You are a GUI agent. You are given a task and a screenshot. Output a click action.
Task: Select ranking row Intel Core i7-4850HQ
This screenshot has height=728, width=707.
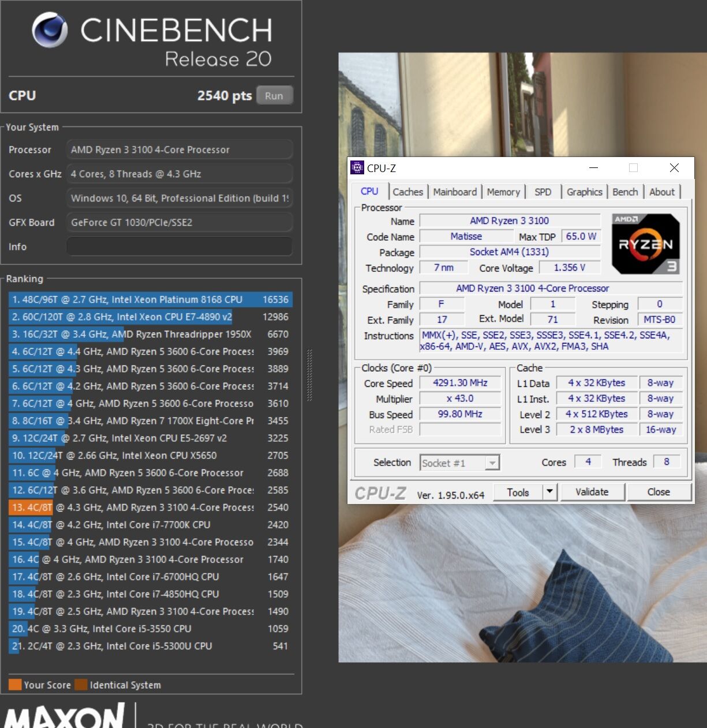tap(150, 594)
